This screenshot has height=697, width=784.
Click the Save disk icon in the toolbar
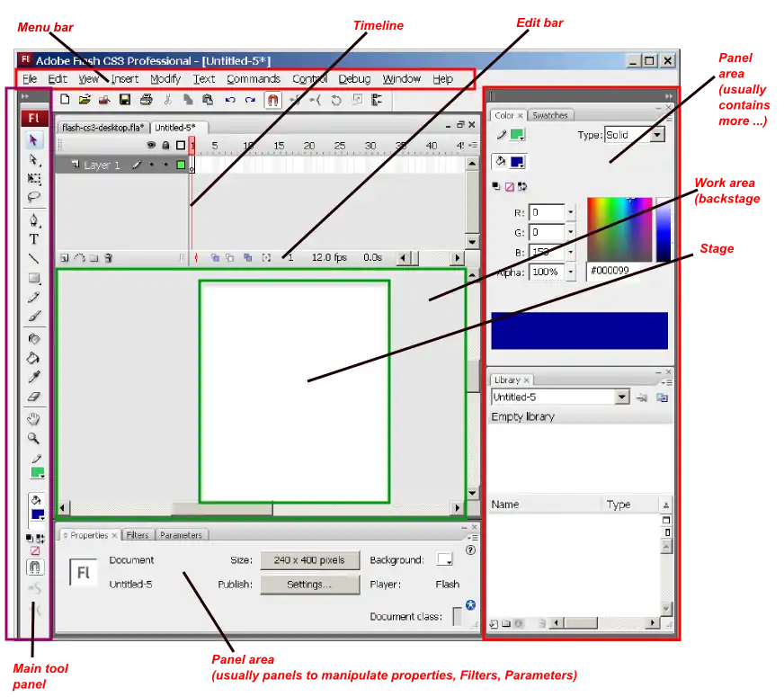click(x=125, y=100)
